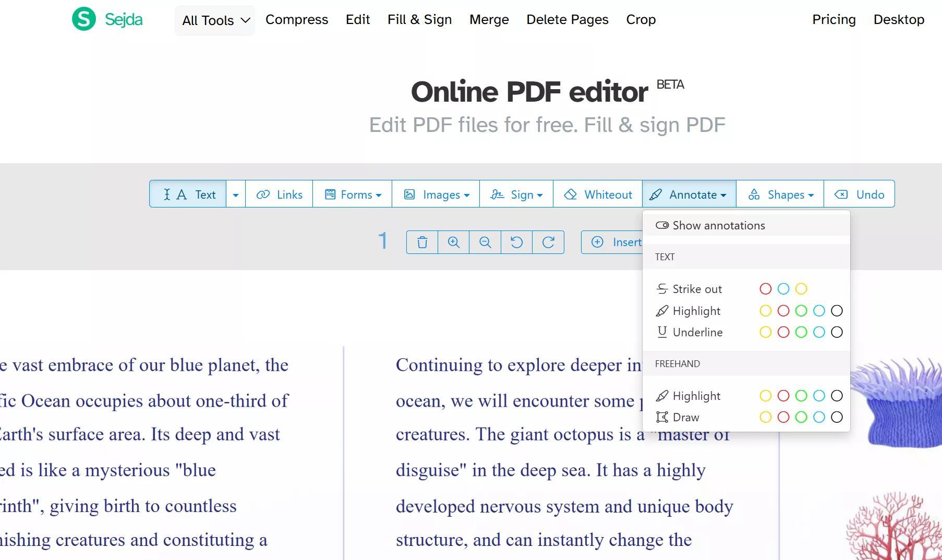Click the Sejda logo icon
Screen dimensions: 942x560
pyautogui.click(x=84, y=19)
